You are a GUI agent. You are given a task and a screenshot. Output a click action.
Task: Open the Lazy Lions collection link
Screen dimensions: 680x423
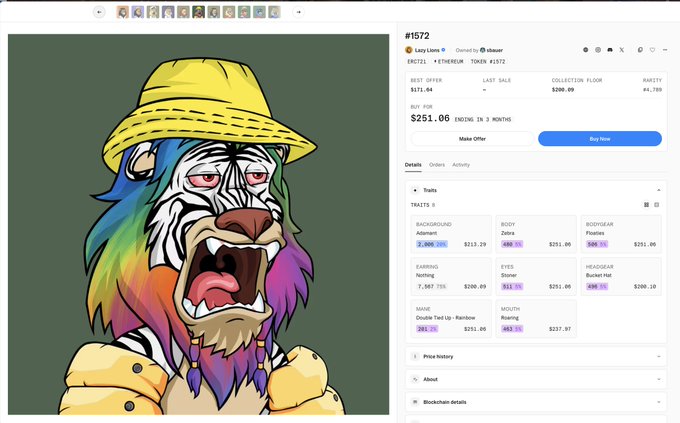coord(427,50)
